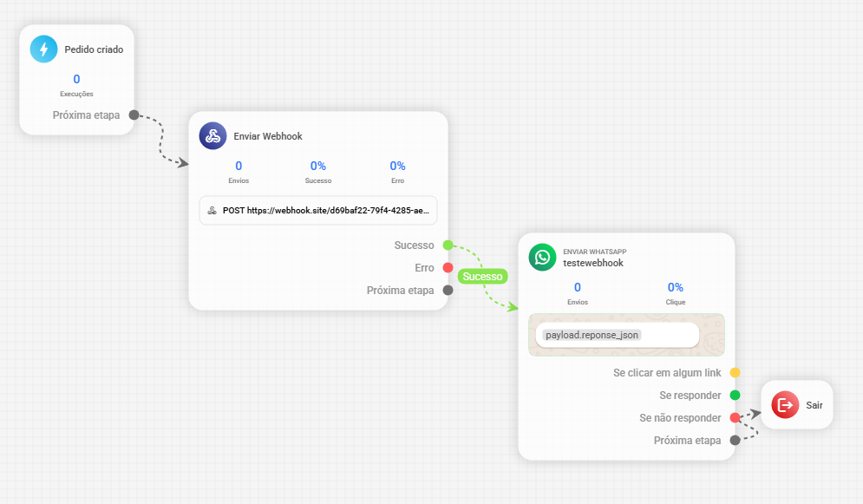
Task: Click the red Erro output connector dot
Action: (x=448, y=267)
